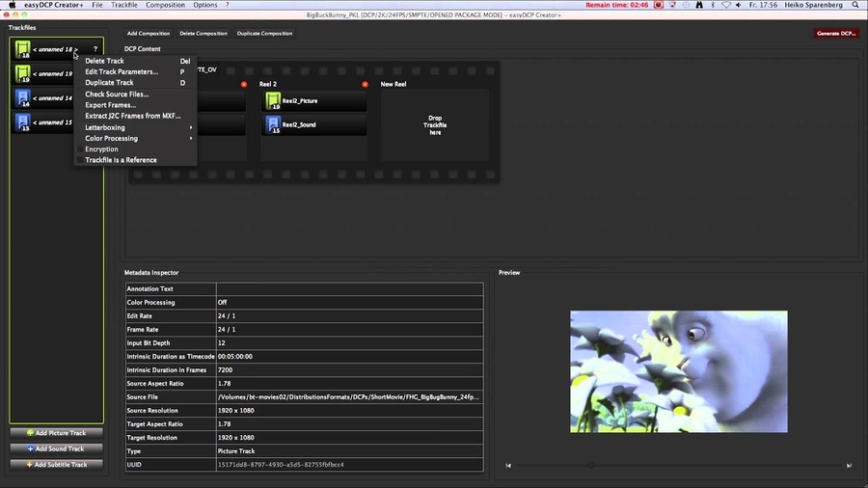
Task: Click the Reel 2 header label
Action: [x=268, y=84]
